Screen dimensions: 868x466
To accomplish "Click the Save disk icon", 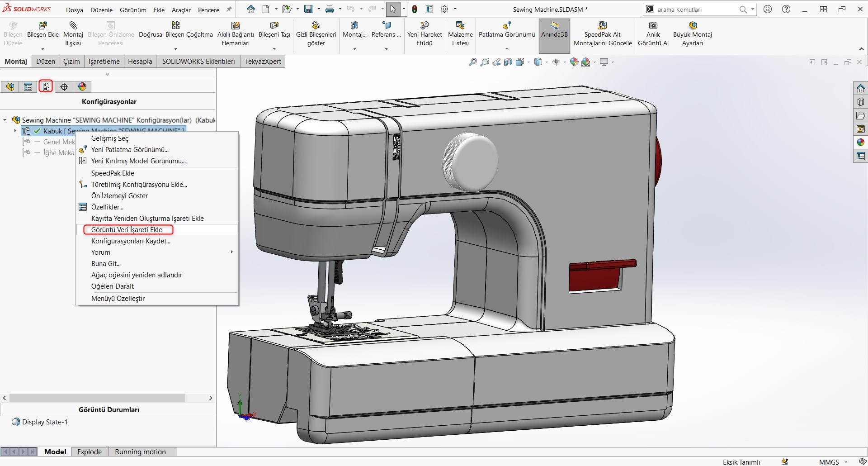I will [308, 9].
